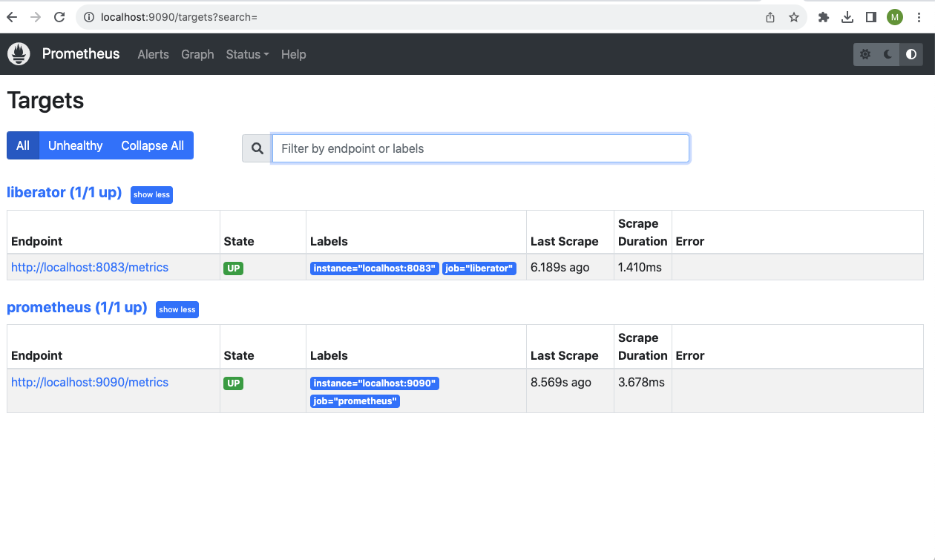
Task: Click UP state badge in liberator row
Action: point(234,269)
